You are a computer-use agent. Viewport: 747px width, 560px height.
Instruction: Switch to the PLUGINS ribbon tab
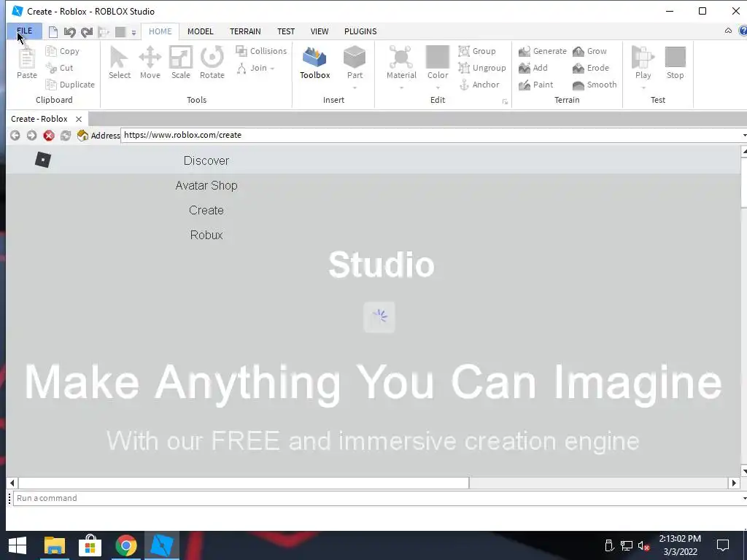[360, 31]
